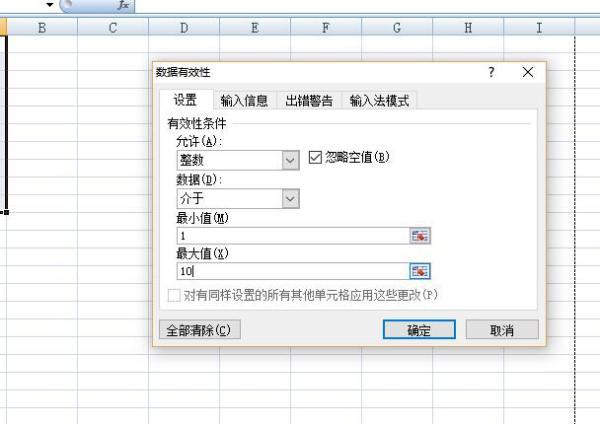600x424 pixels.
Task: Confirm with the 确定 button
Action: (419, 330)
